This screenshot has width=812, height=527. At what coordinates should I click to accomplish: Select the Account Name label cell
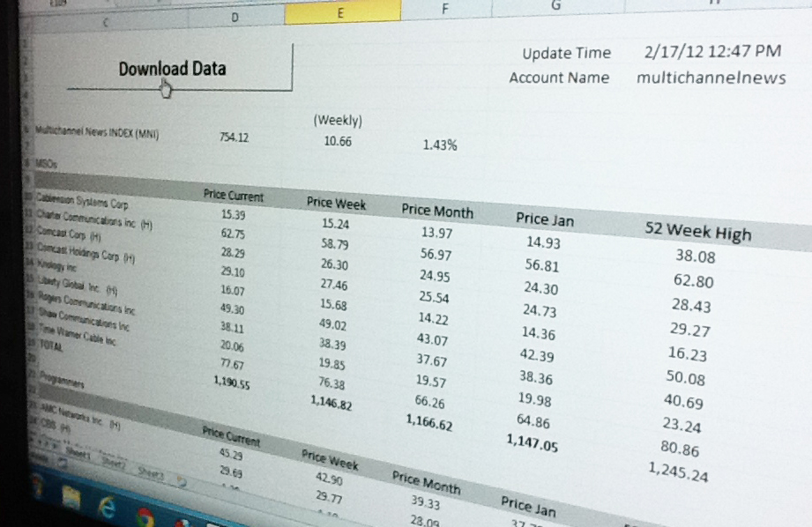[x=559, y=78]
